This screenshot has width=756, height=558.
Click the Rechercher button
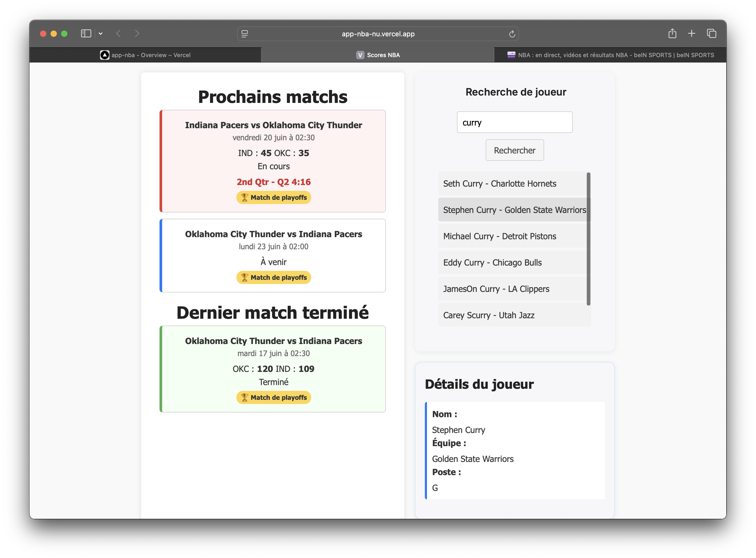coord(514,150)
